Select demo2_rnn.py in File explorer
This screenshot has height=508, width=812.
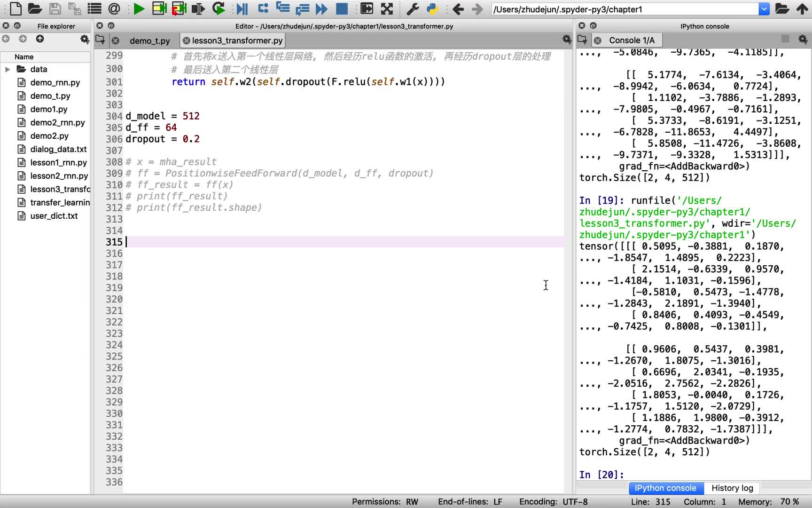coord(57,122)
